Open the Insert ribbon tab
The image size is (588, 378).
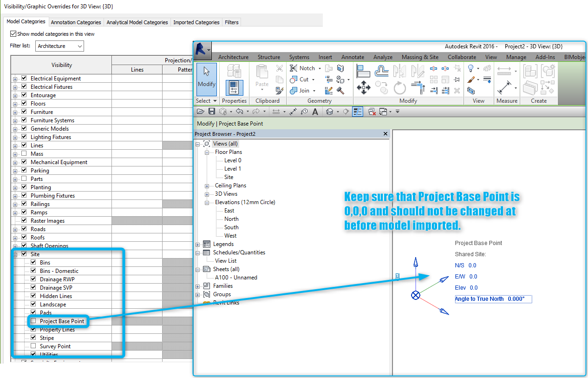pyautogui.click(x=325, y=57)
